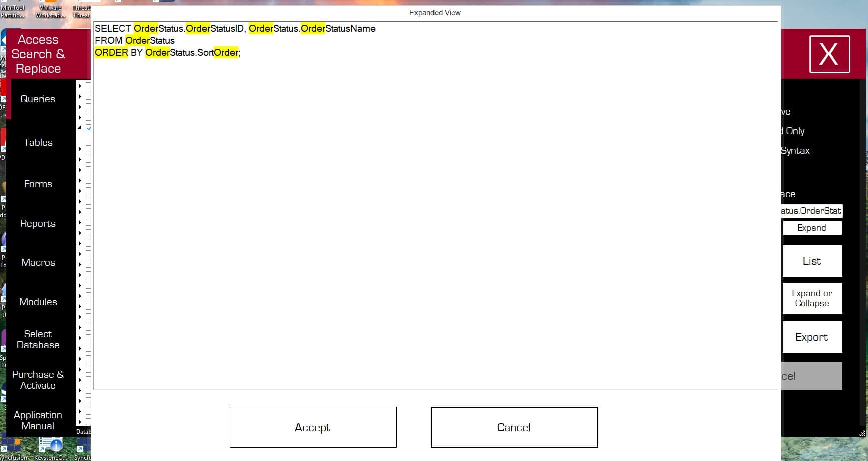Click the Export button
Image resolution: width=868 pixels, height=461 pixels.
tap(811, 337)
